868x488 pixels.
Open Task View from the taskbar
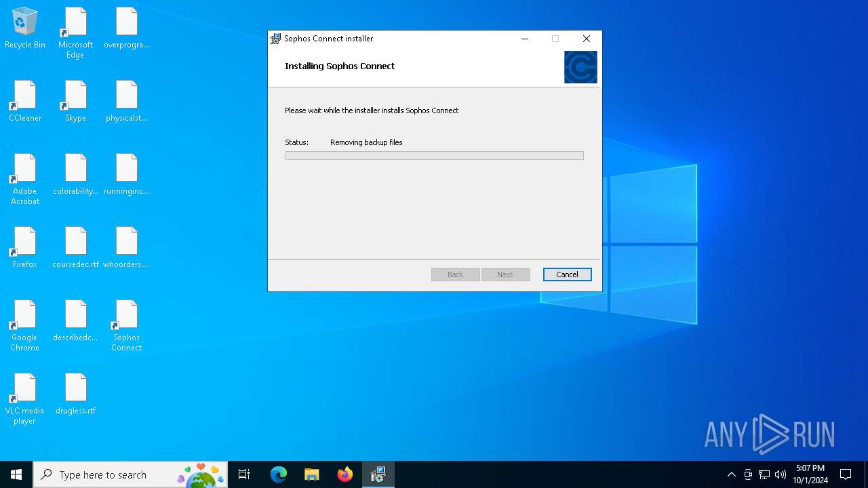244,474
